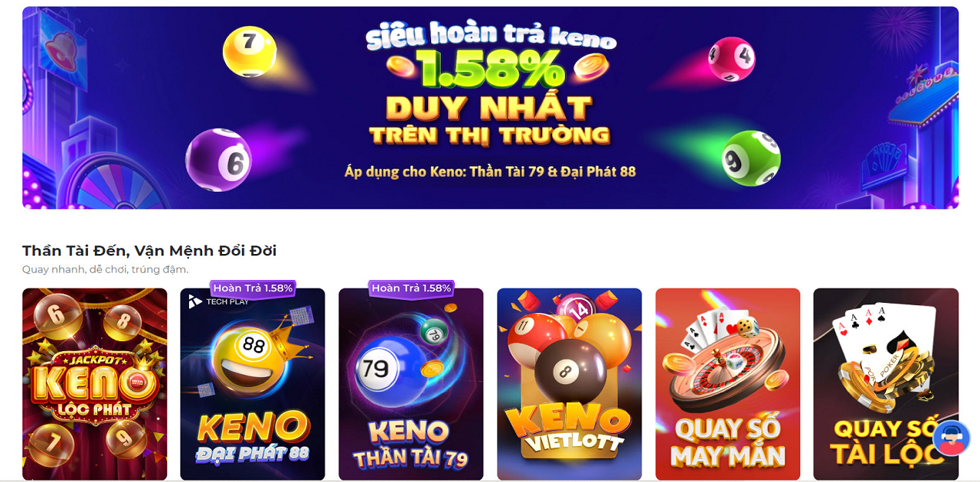Click the yellow number 7 ball in banner
This screenshot has height=482, width=980.
[250, 51]
